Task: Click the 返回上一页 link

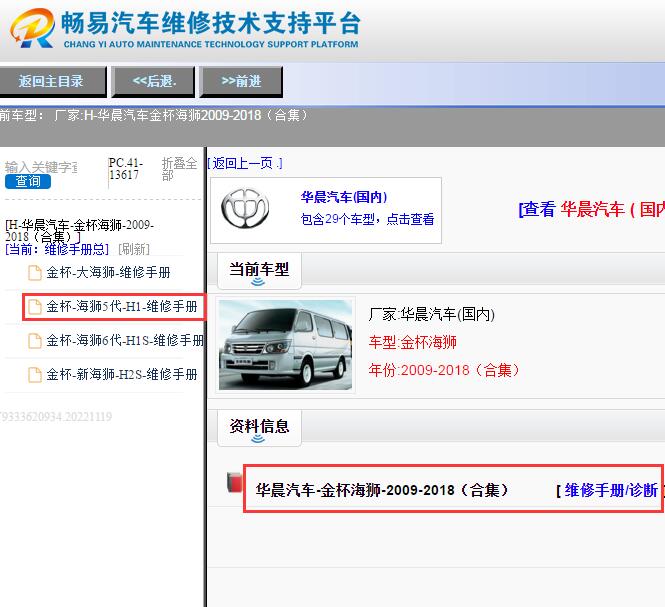Action: [x=245, y=163]
